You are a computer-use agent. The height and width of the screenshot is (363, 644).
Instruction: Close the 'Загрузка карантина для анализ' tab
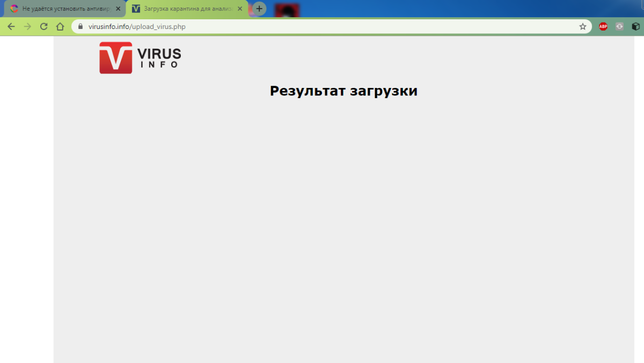point(240,9)
